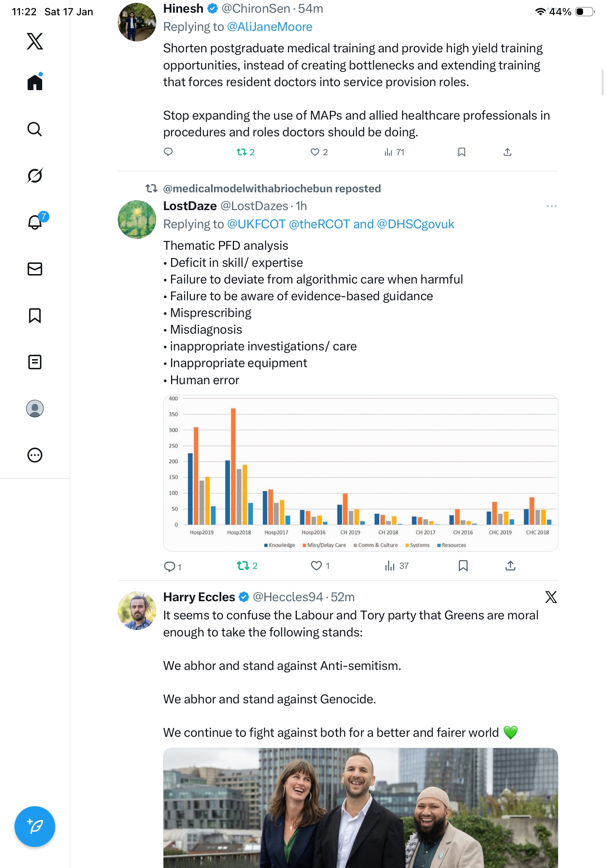Open @AliJaneMoore mention link
This screenshot has height=868, width=606.
269,27
